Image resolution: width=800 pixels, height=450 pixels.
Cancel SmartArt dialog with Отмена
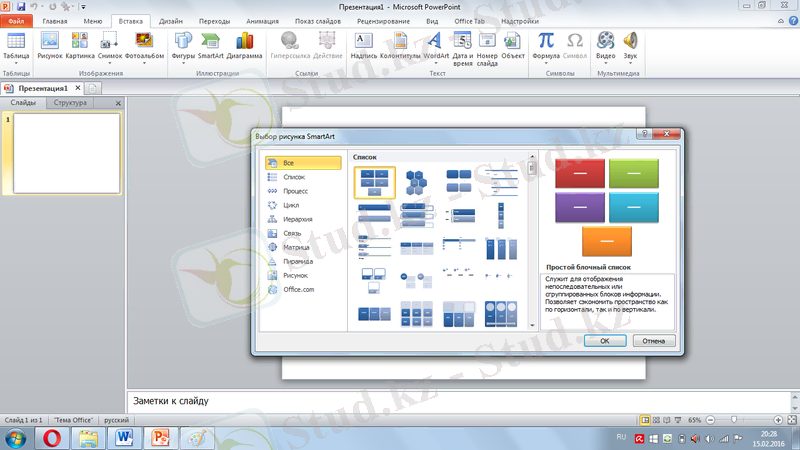pos(654,340)
